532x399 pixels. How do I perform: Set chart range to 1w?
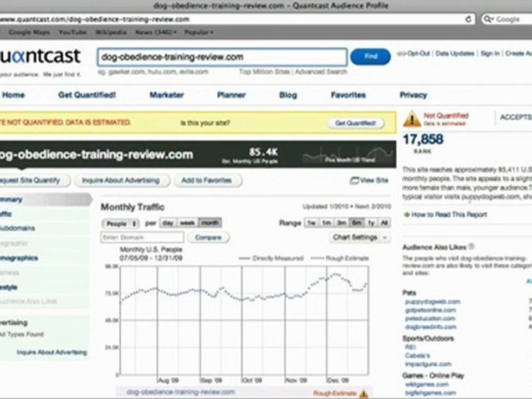point(311,223)
